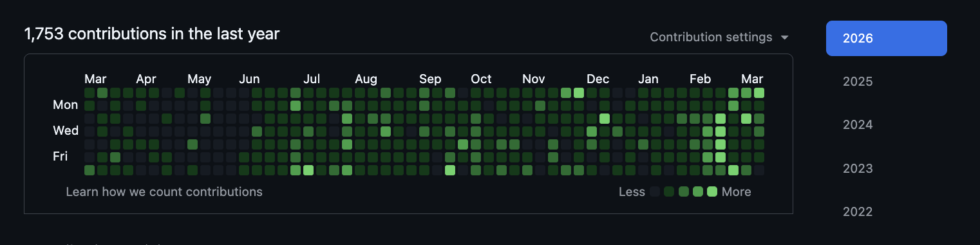Click the small arrow next to Contribution settings

click(784, 38)
